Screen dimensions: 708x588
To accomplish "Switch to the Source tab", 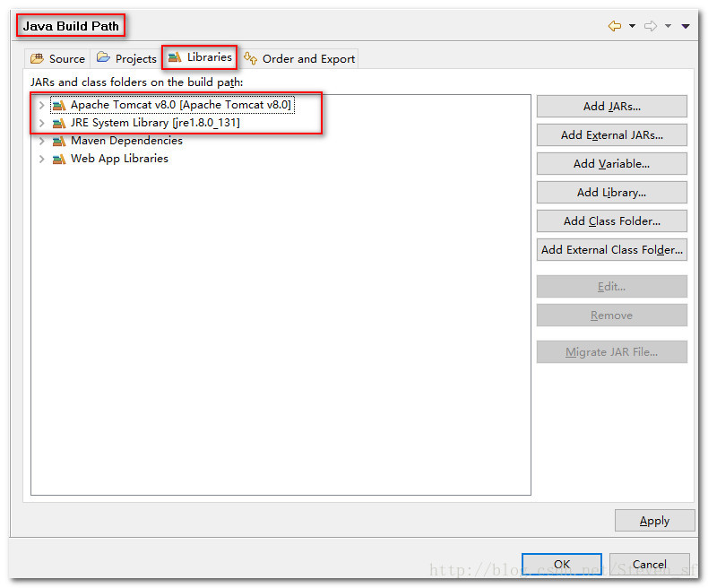I will pos(57,58).
